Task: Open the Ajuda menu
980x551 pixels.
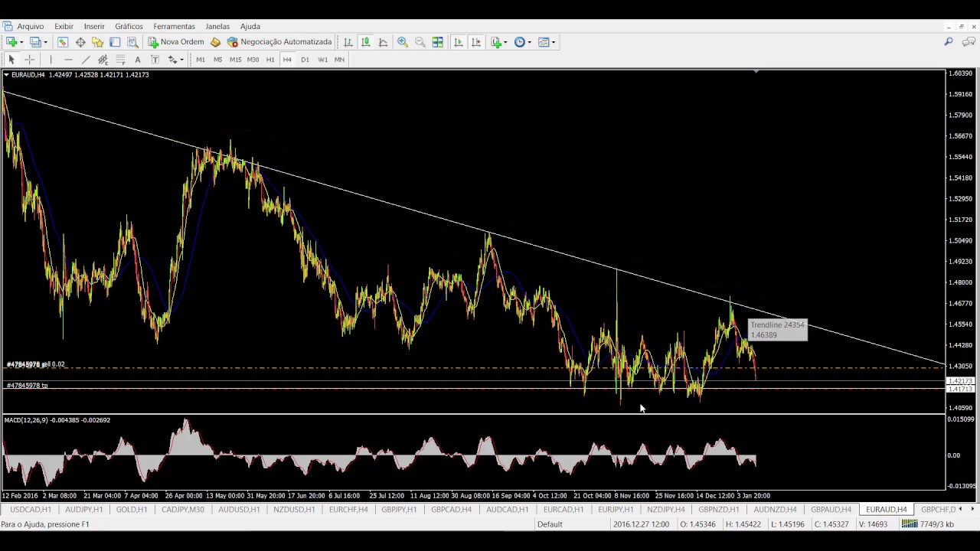Action: coord(250,26)
